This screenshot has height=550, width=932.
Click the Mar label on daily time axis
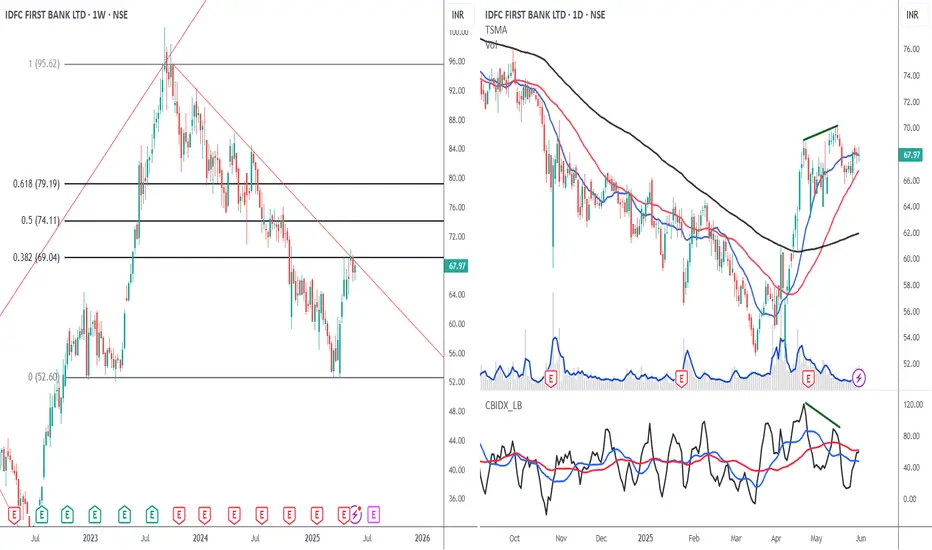pyautogui.click(x=736, y=538)
